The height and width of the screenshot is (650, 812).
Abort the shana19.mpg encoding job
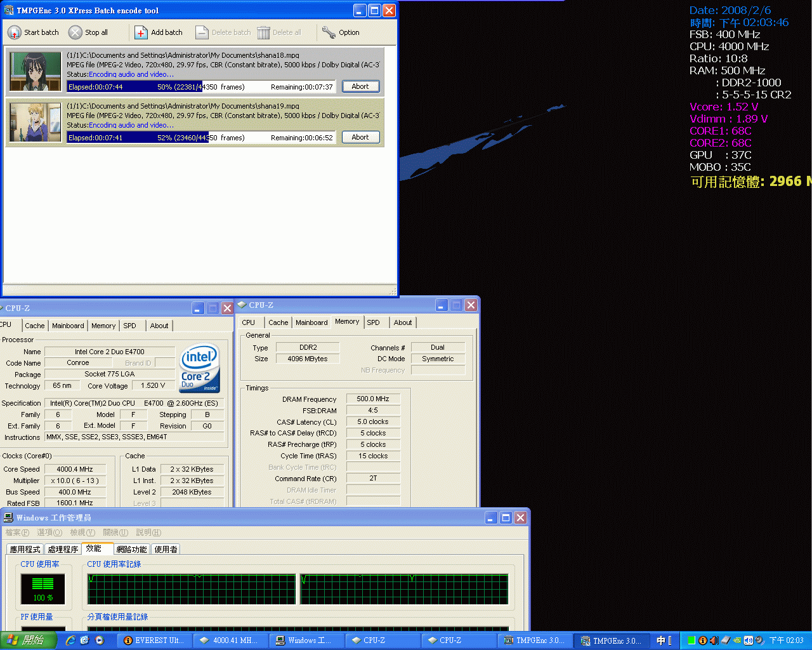[x=360, y=137]
